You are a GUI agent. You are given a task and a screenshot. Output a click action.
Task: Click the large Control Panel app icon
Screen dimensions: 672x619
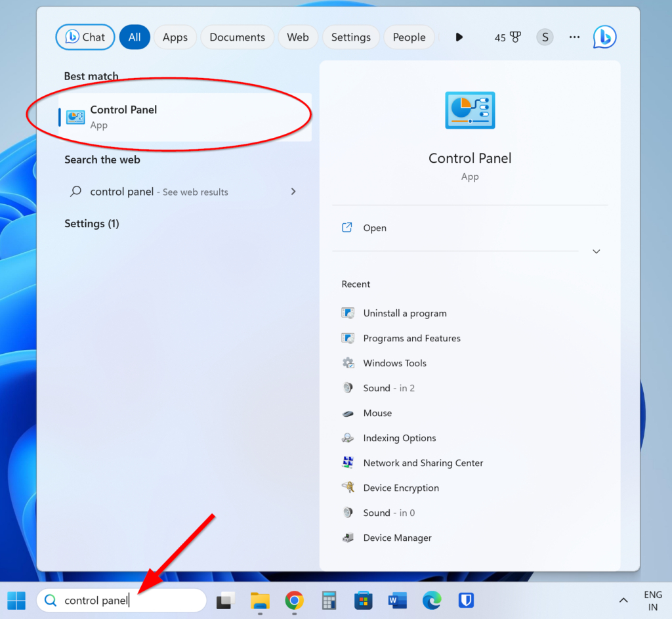(x=470, y=110)
